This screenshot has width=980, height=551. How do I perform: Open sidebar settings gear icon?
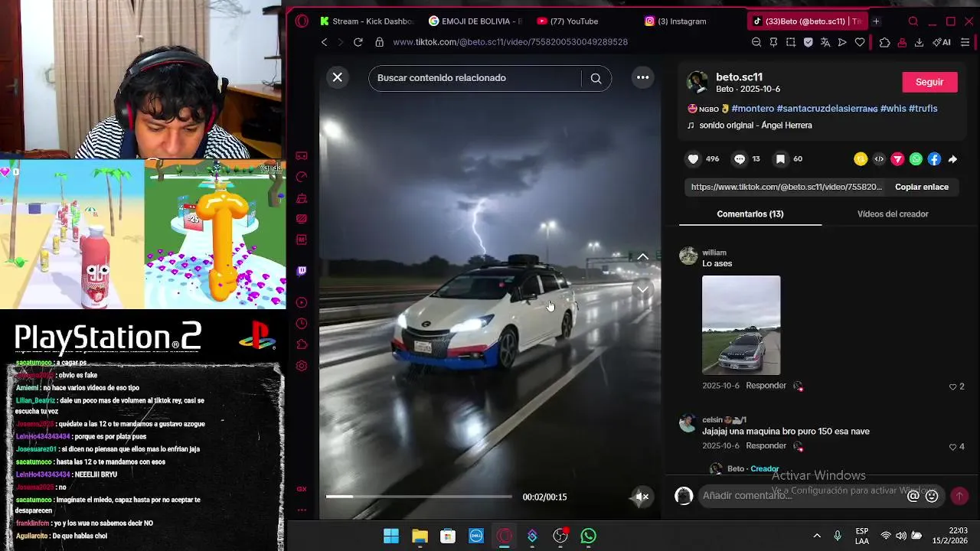[x=302, y=366]
